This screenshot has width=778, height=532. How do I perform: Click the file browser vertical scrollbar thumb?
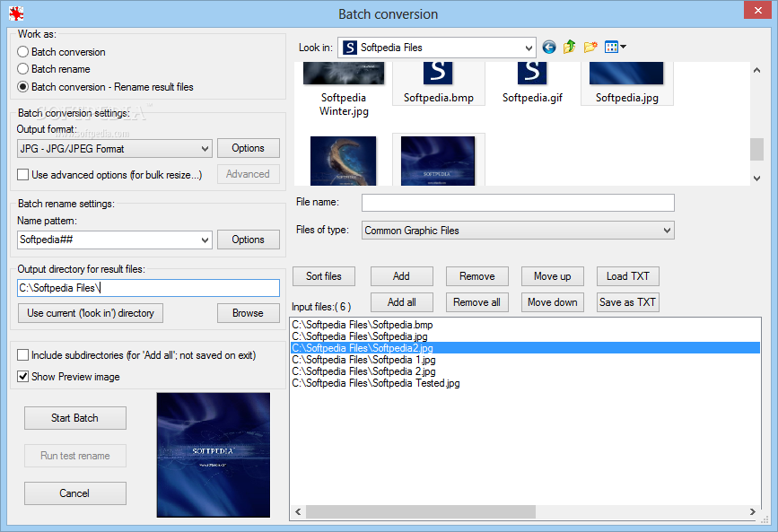[x=756, y=150]
